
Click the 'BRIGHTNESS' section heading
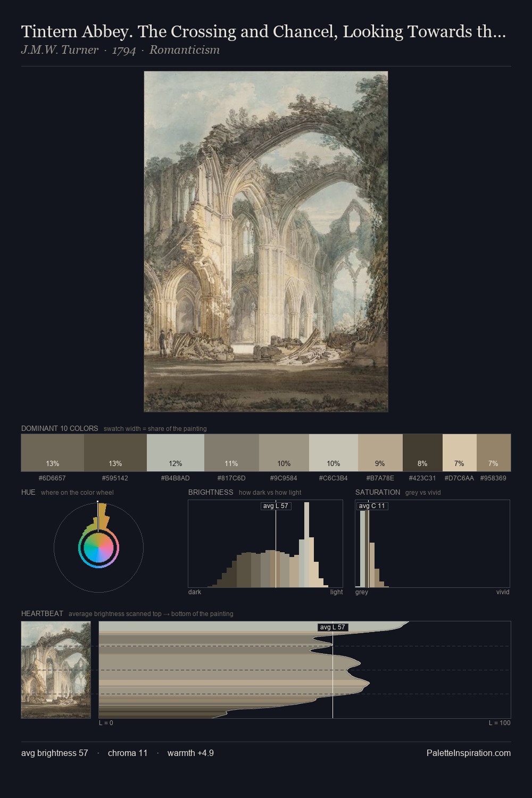click(211, 492)
